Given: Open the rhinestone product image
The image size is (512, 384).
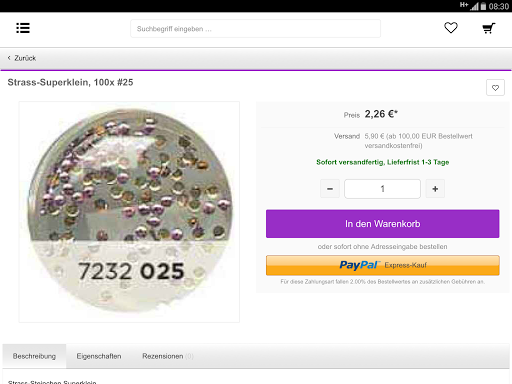Looking at the screenshot, I should tap(129, 212).
